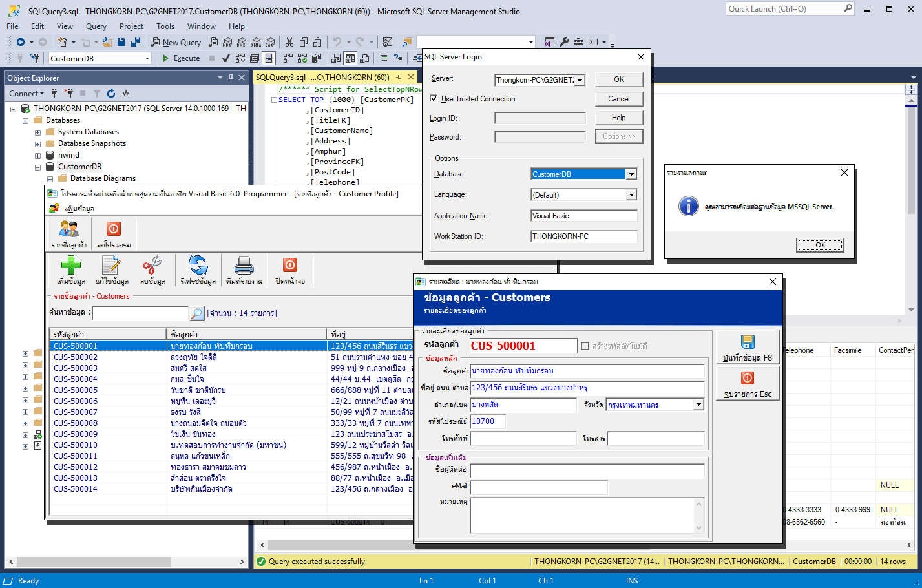Open the Database dropdown showing CustomerDB in login
This screenshot has height=588, width=922.
[632, 174]
